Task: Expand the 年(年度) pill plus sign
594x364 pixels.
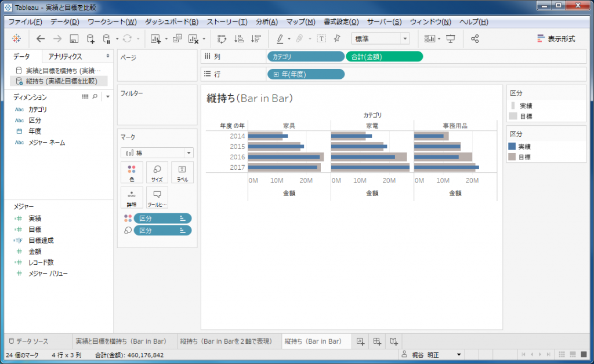Action: [x=276, y=74]
